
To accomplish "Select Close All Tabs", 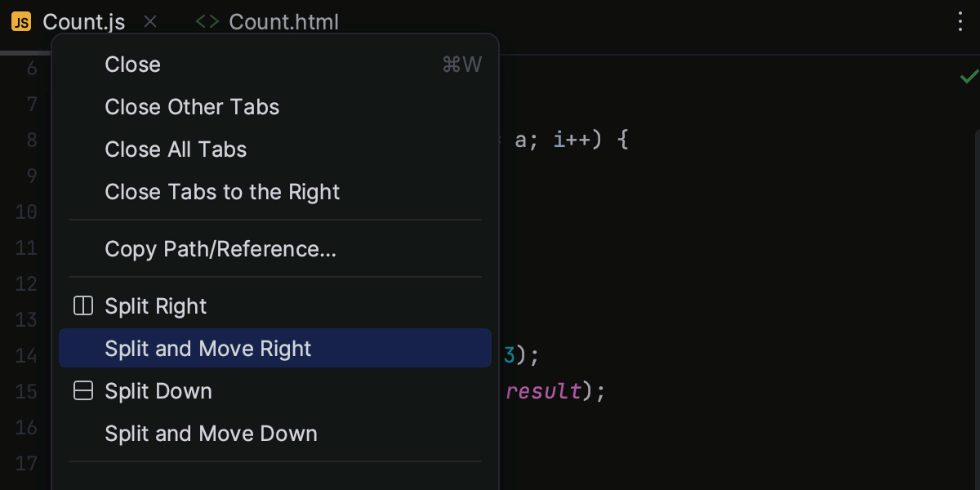I will click(176, 149).
